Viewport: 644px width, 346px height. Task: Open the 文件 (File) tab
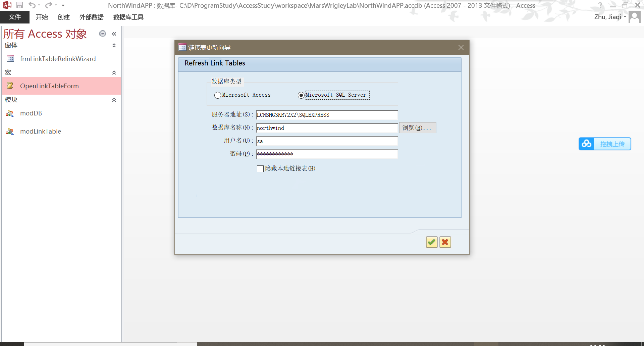(x=15, y=17)
